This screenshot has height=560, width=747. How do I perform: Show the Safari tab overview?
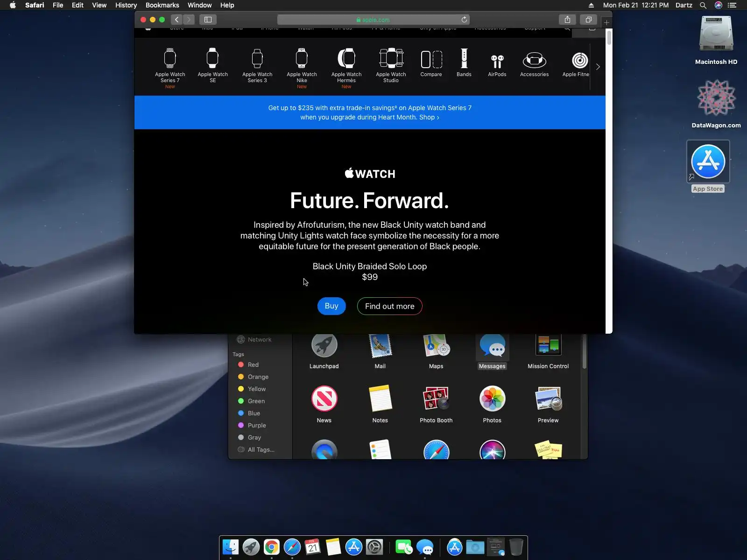589,20
